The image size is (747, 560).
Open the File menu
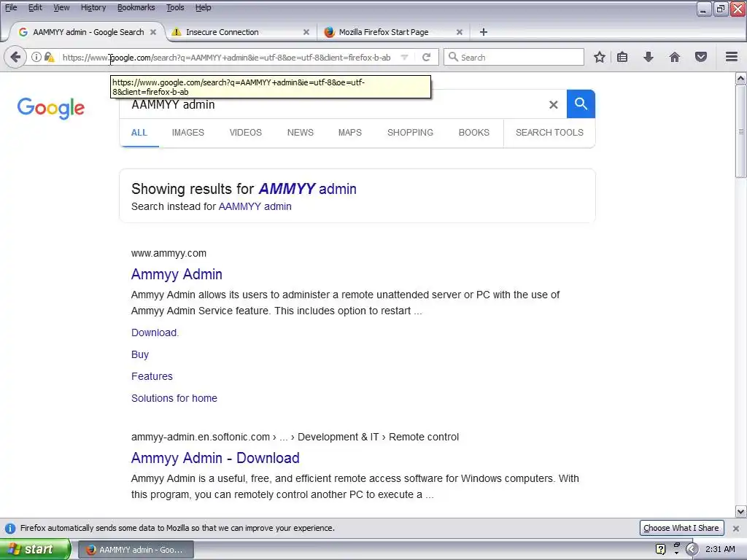[11, 7]
